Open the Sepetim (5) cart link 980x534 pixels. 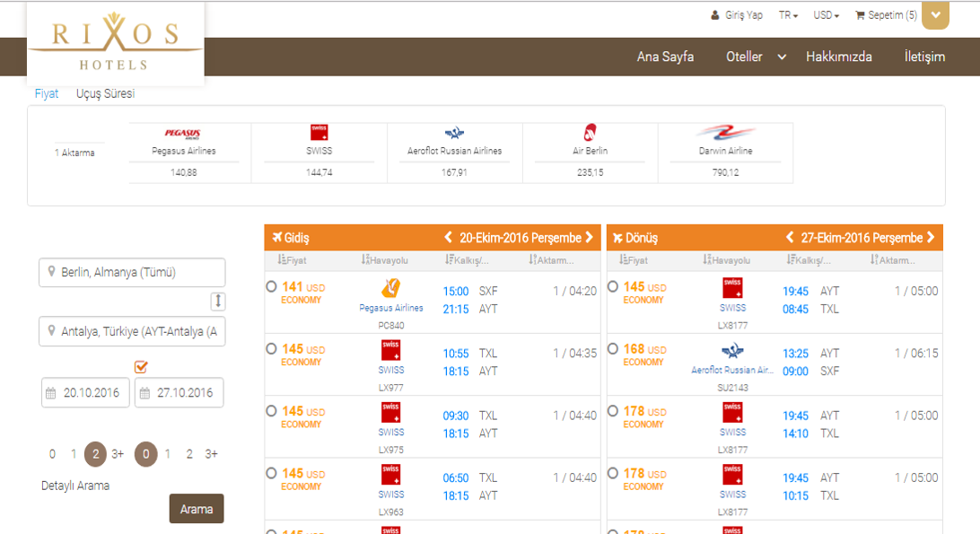(892, 15)
